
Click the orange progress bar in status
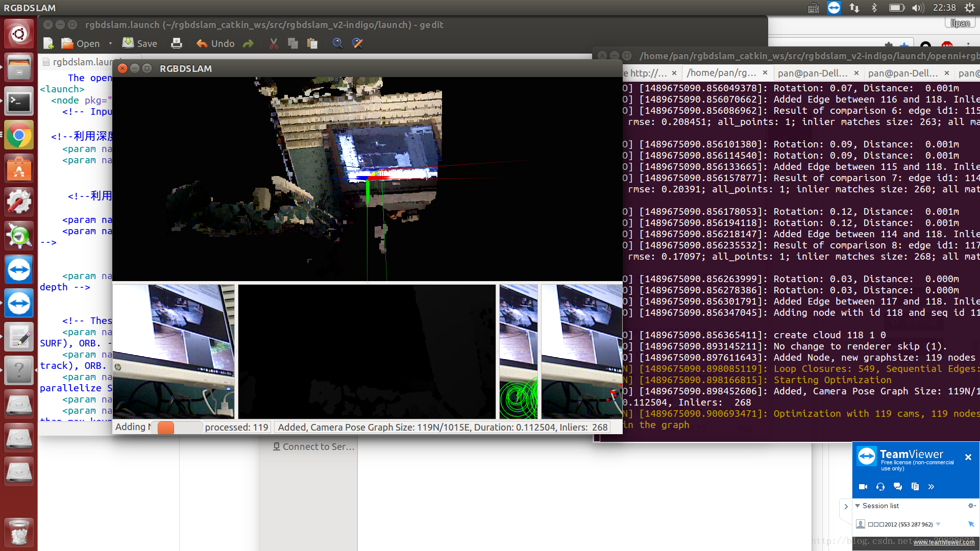click(166, 428)
